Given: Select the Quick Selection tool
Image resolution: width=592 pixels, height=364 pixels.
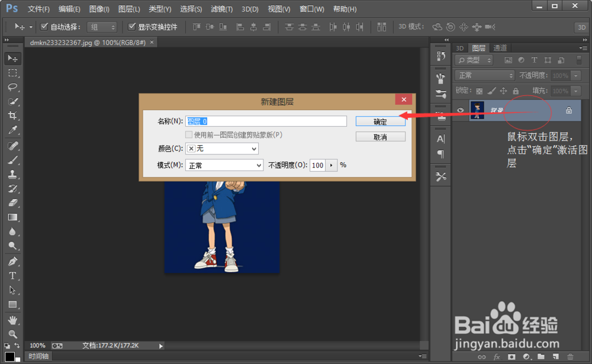Looking at the screenshot, I should 12,102.
